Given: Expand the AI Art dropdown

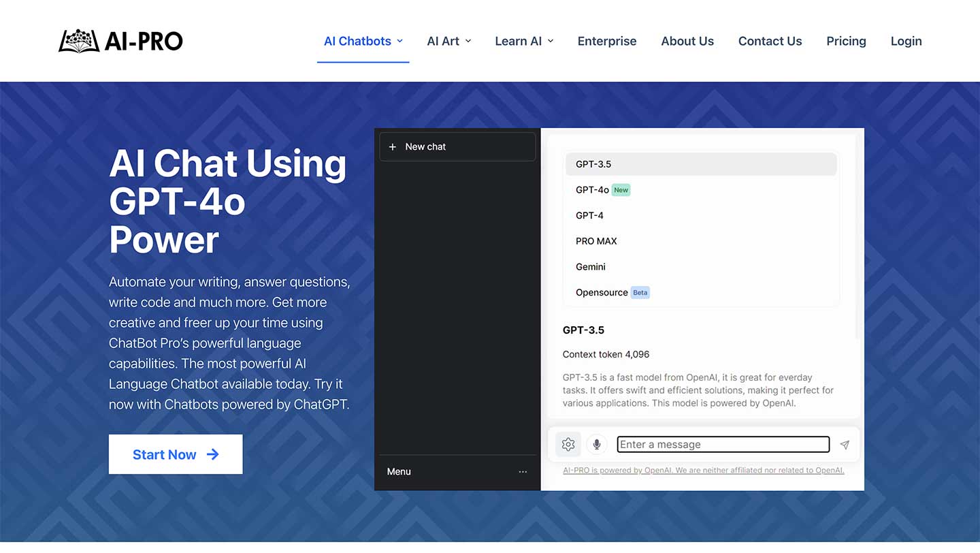Looking at the screenshot, I should coord(449,41).
